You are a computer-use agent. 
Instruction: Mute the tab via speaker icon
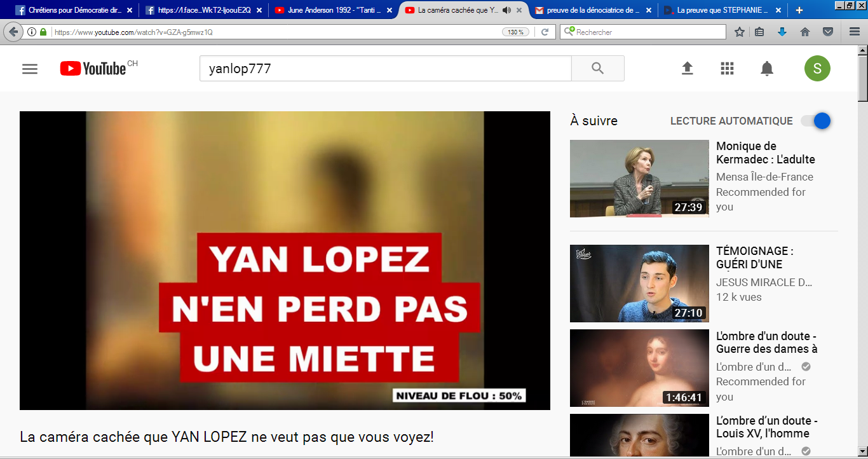506,10
